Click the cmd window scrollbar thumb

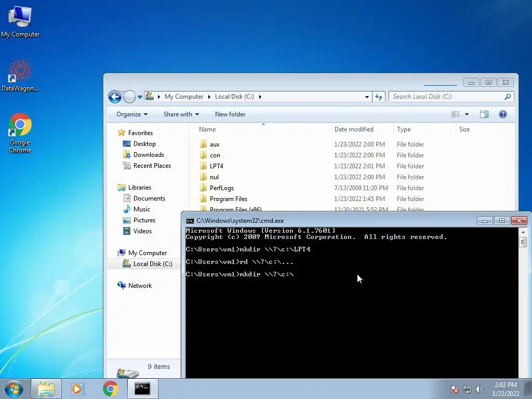[523, 242]
